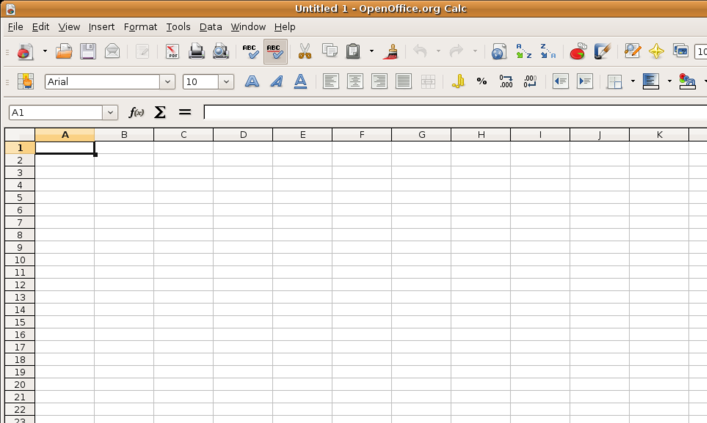Insert Chart icon
This screenshot has width=707, height=423.
tap(578, 51)
